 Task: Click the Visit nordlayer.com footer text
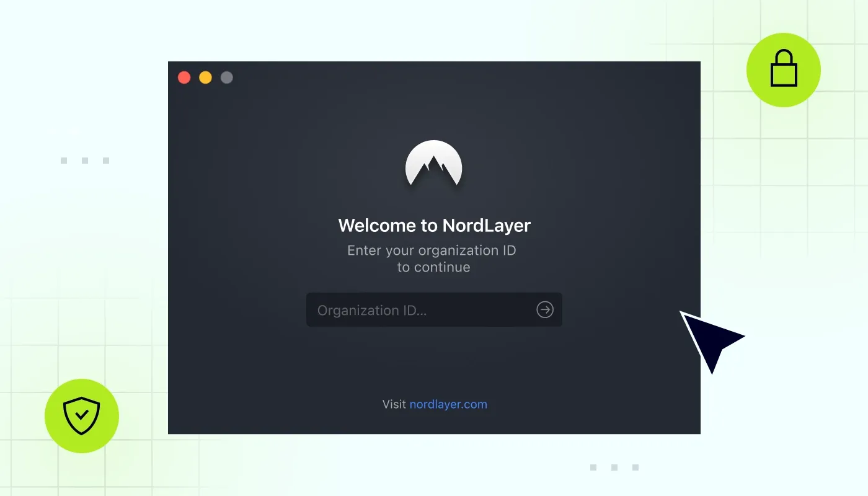(434, 404)
